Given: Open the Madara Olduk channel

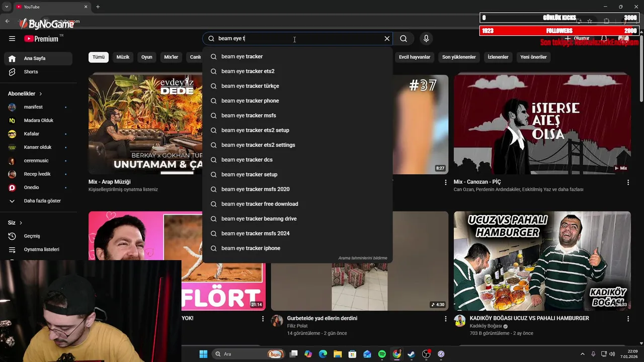Looking at the screenshot, I should 38,121.
